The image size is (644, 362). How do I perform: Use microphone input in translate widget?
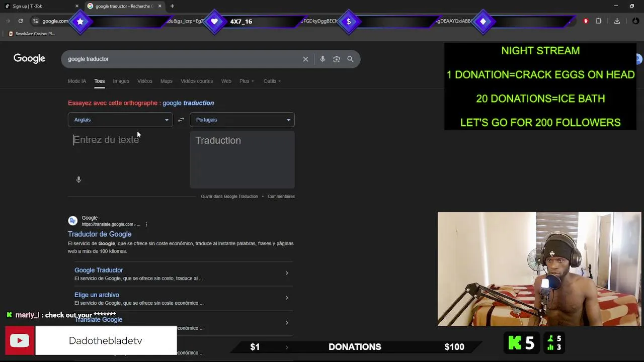78,179
